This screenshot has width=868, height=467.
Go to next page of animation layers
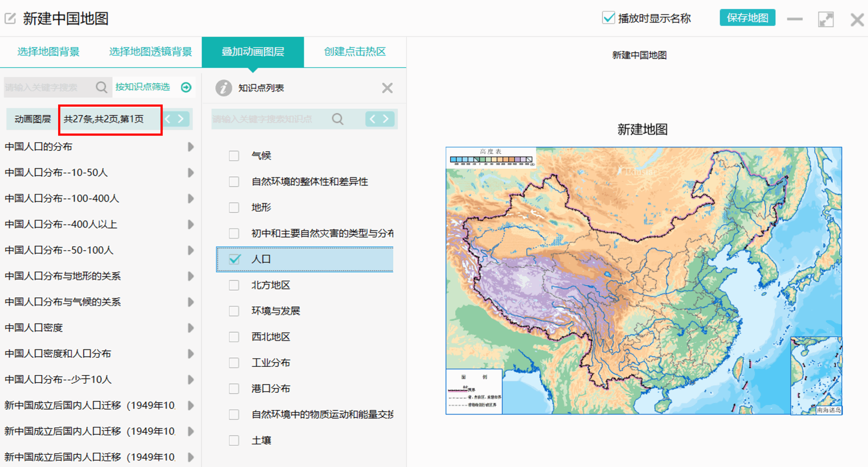click(x=182, y=119)
